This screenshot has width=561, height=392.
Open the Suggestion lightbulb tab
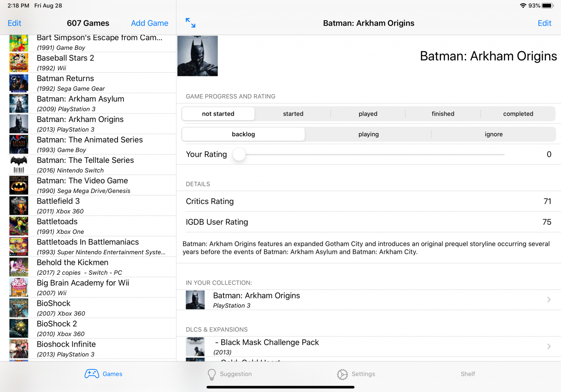pos(211,374)
